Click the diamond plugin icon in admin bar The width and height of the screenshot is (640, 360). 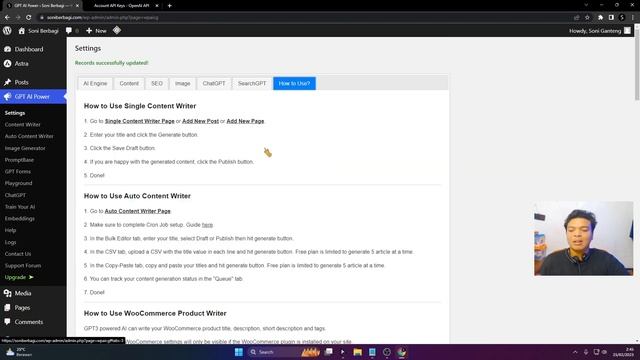click(117, 30)
